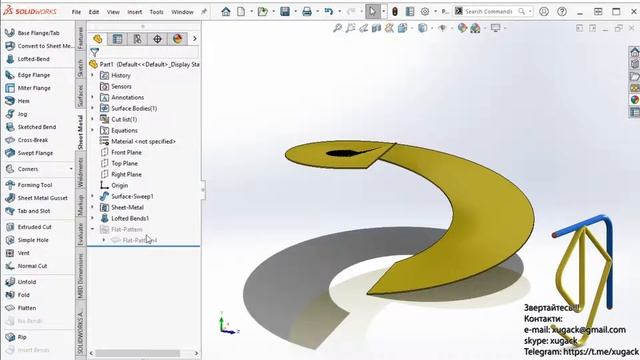
Task: Select the Rip tool
Action: pyautogui.click(x=16, y=337)
